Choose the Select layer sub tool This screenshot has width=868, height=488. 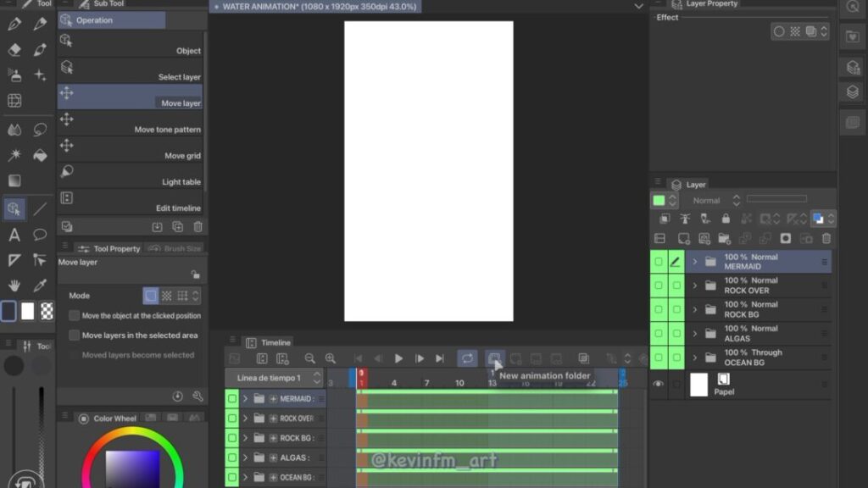pyautogui.click(x=130, y=71)
